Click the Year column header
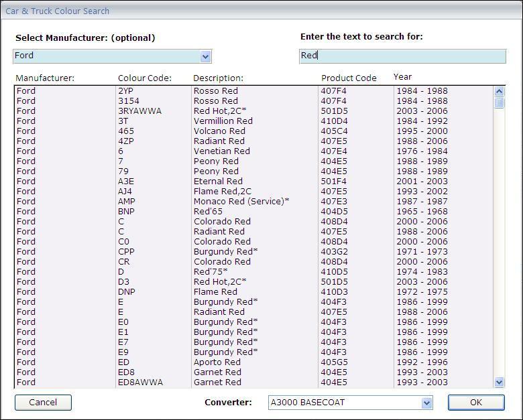Screen dimensions: 523x420 pos(402,77)
